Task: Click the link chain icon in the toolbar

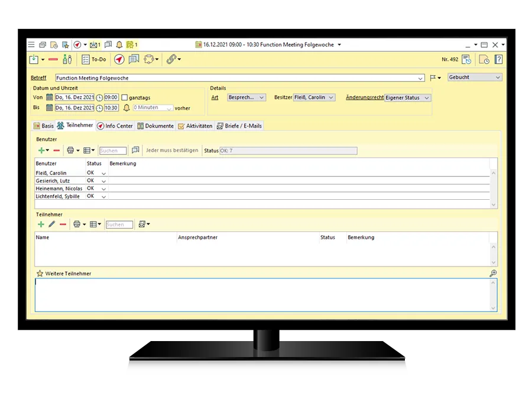Action: click(x=171, y=60)
